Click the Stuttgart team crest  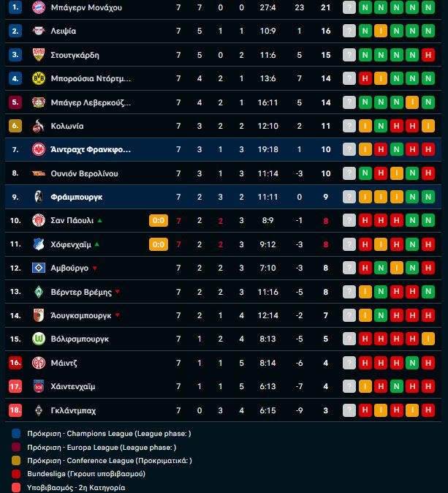click(39, 55)
